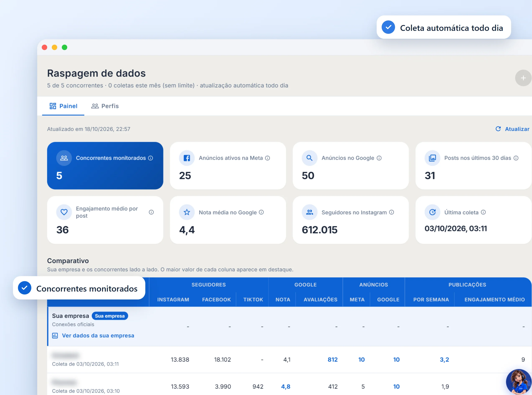Click the Atualizar refresh link

(512, 129)
